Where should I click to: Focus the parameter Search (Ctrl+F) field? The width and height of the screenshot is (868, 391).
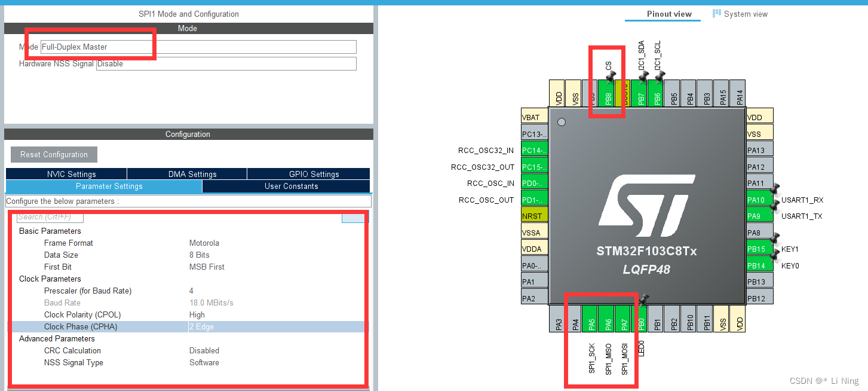[x=50, y=216]
